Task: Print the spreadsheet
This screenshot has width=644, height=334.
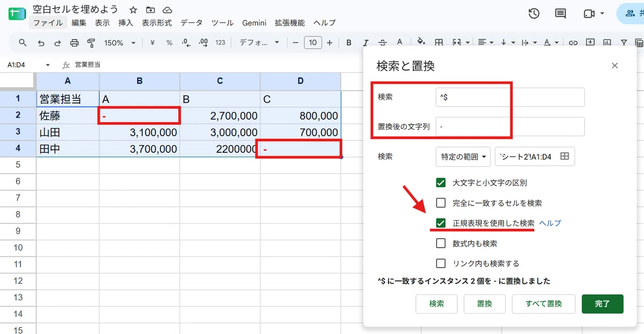Action: [75, 43]
